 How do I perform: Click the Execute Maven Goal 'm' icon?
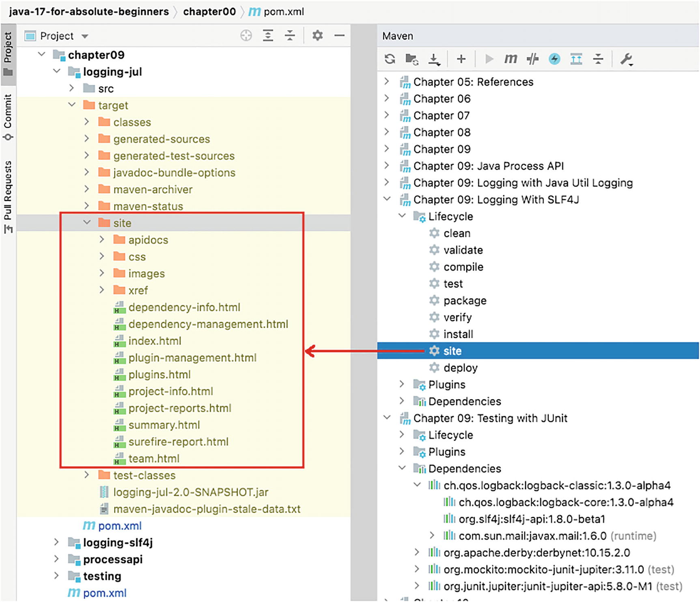(510, 59)
